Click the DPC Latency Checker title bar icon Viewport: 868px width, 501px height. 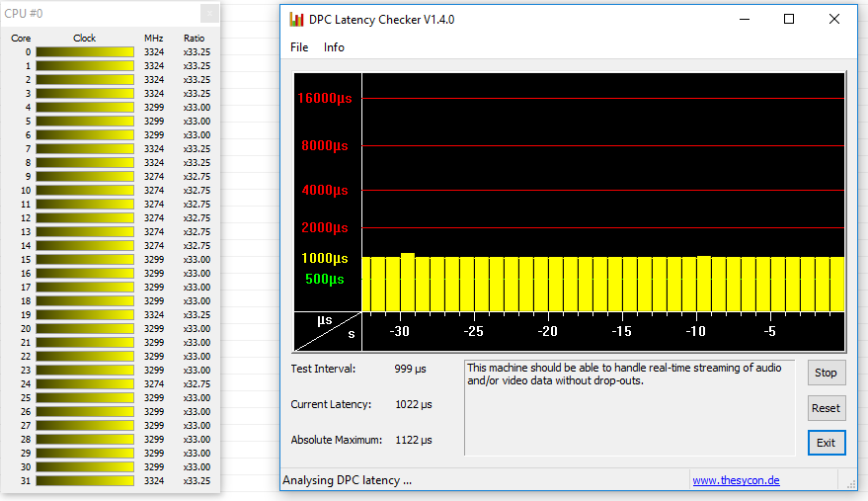(x=296, y=20)
